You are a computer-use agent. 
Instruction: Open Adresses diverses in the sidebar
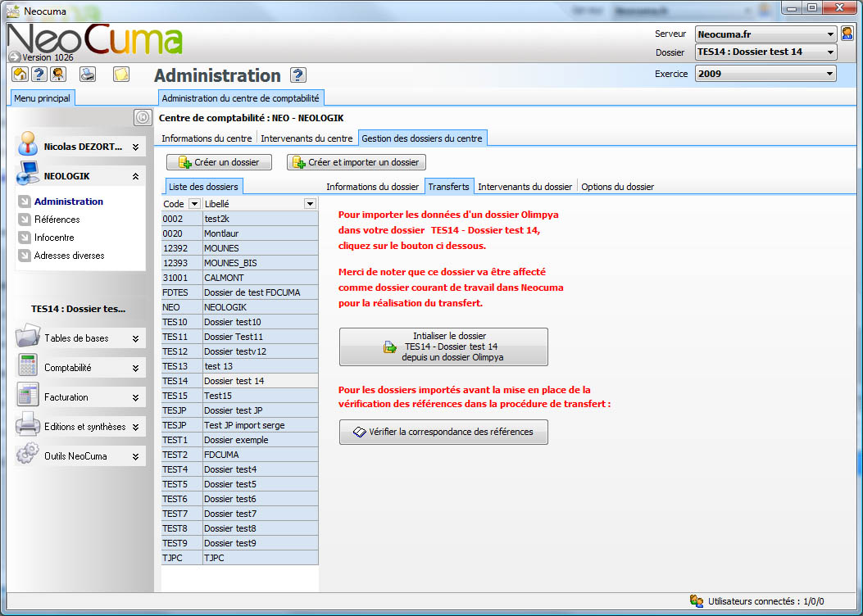coord(70,256)
